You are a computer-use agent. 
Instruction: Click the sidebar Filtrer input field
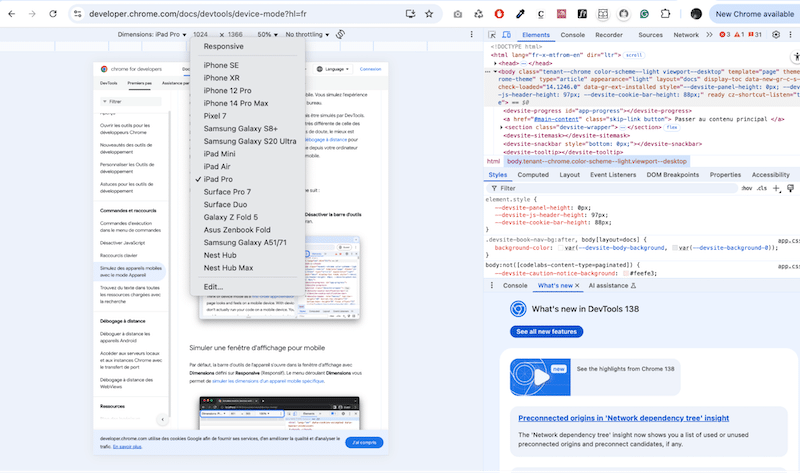point(130,102)
